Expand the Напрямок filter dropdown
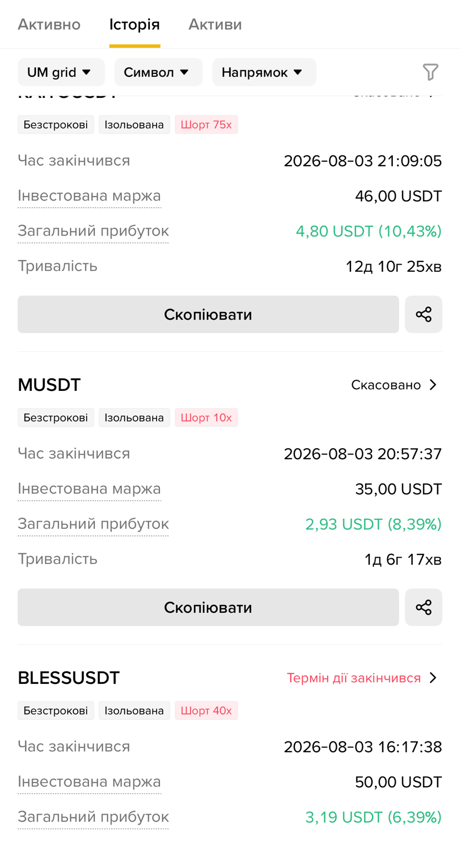The height and width of the screenshot is (868, 460). click(x=264, y=72)
